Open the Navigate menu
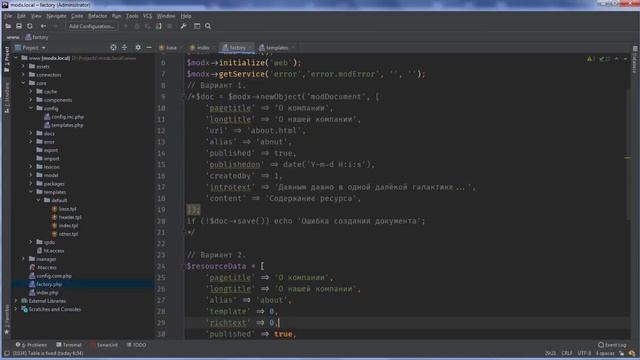This screenshot has width=640, height=360. tap(56, 16)
